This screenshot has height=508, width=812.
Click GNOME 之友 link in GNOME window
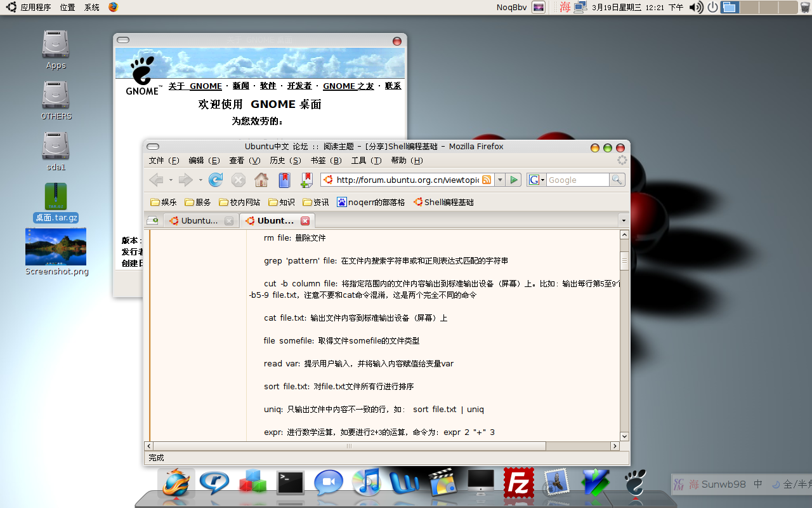coord(348,86)
